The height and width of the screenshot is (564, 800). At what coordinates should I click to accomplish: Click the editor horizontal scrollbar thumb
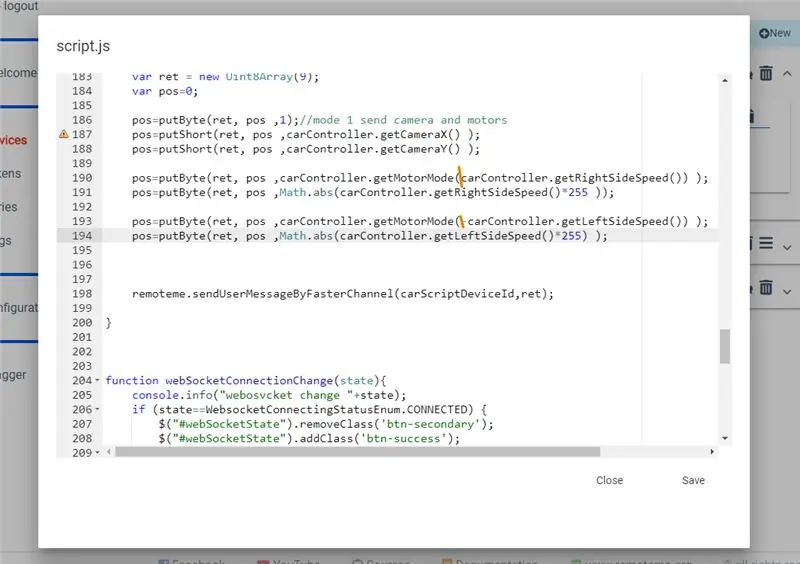(357, 452)
